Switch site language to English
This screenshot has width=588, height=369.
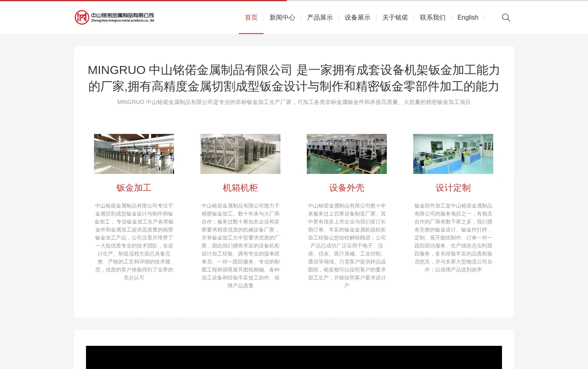468,18
